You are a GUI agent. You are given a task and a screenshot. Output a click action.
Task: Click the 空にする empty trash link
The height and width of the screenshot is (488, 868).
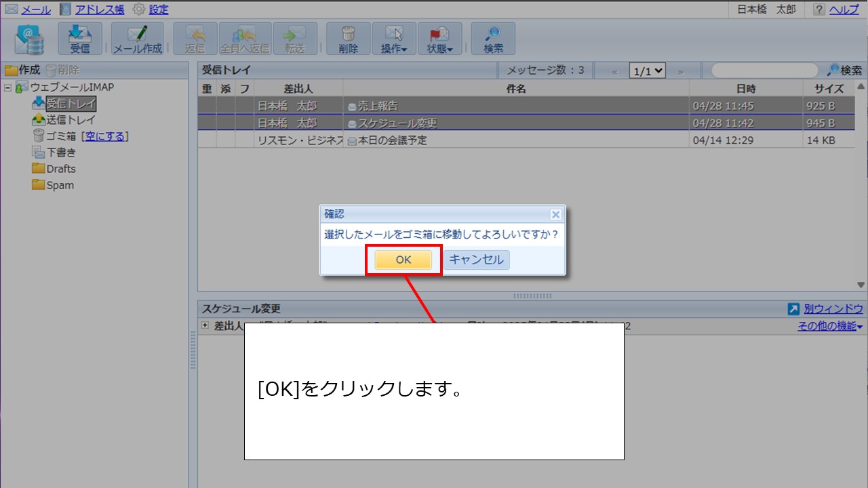pyautogui.click(x=105, y=136)
